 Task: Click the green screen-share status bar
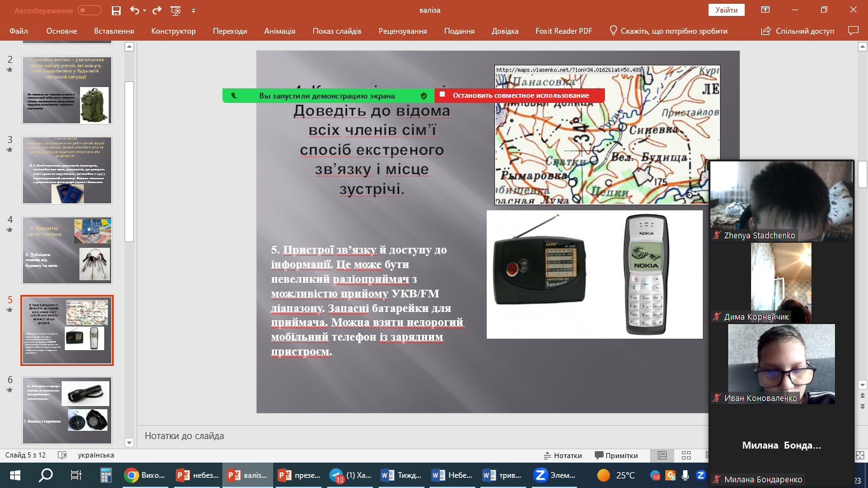tap(329, 95)
